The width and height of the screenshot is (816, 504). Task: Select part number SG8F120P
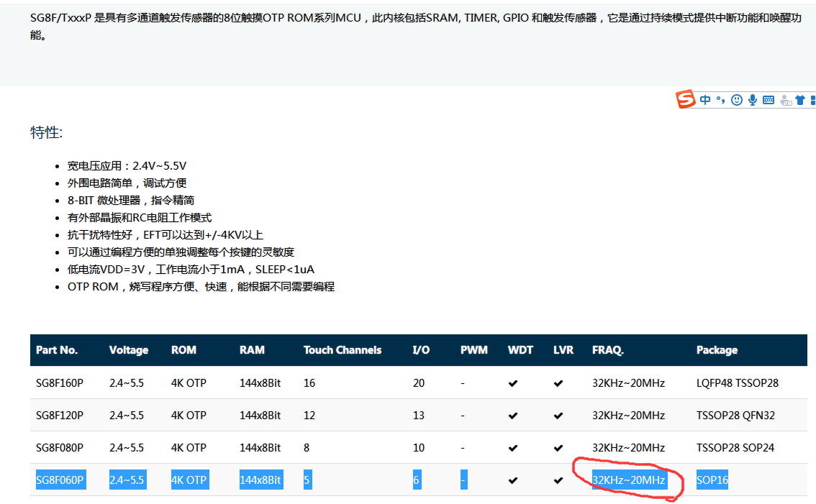(x=60, y=416)
